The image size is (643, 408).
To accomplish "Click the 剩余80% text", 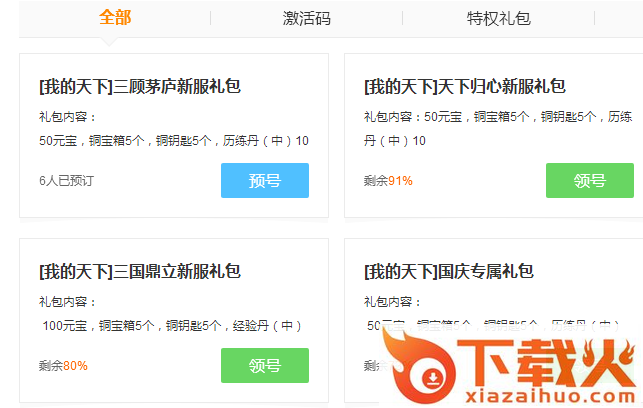I will point(63,365).
